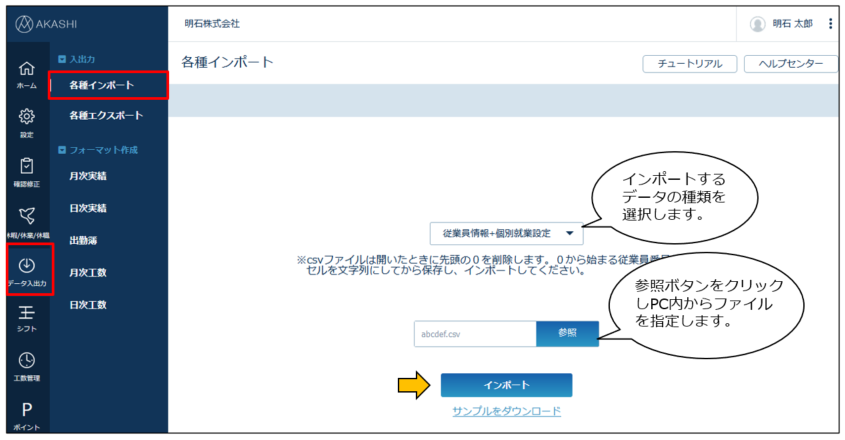
Task: Open the 従業員情報+個別就業設定 dropdown
Action: tap(506, 233)
